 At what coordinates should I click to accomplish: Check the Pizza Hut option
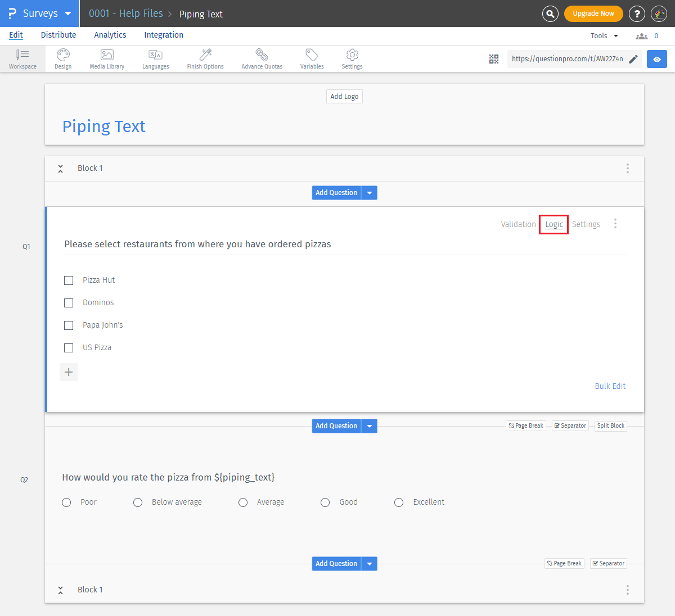pos(69,280)
